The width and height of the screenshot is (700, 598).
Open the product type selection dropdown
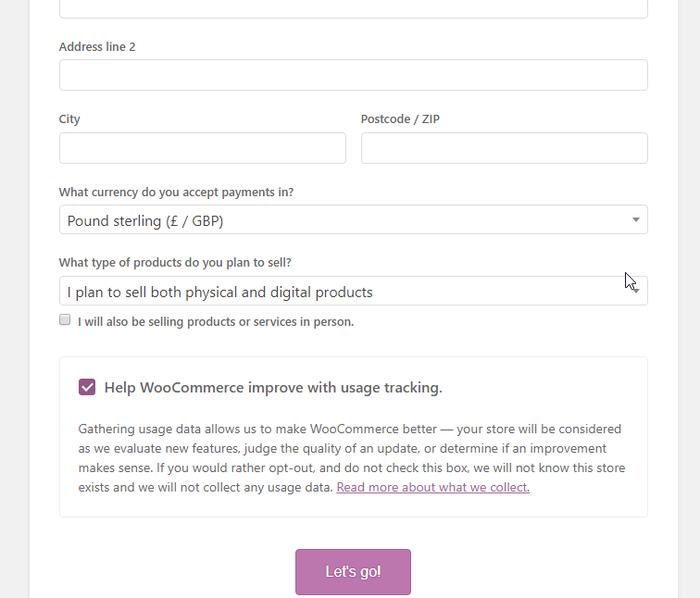353,291
